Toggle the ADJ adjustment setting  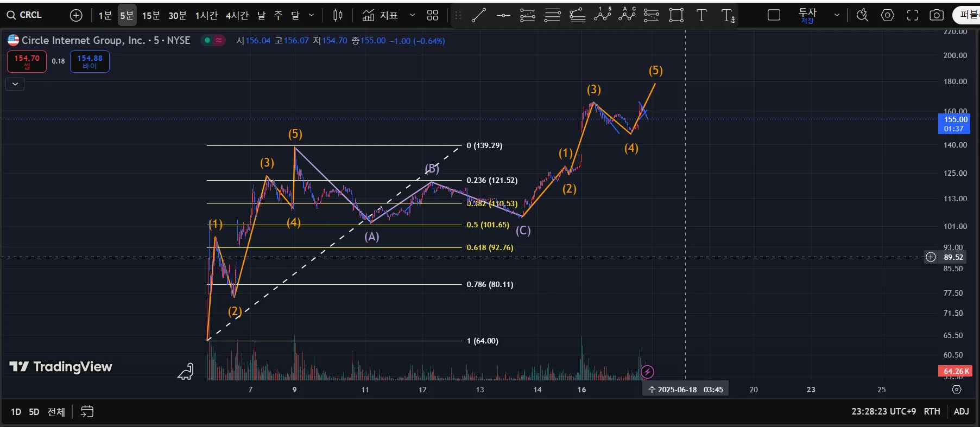click(x=961, y=411)
